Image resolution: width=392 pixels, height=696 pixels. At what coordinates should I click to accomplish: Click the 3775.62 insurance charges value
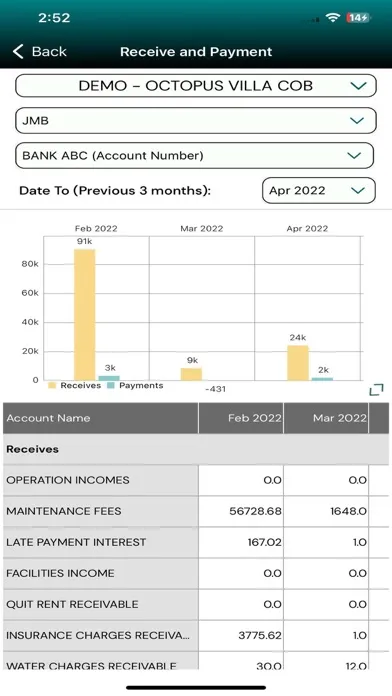tap(260, 635)
